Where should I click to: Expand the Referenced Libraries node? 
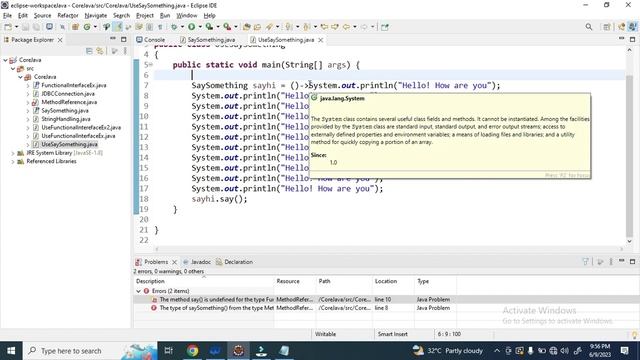[13, 162]
